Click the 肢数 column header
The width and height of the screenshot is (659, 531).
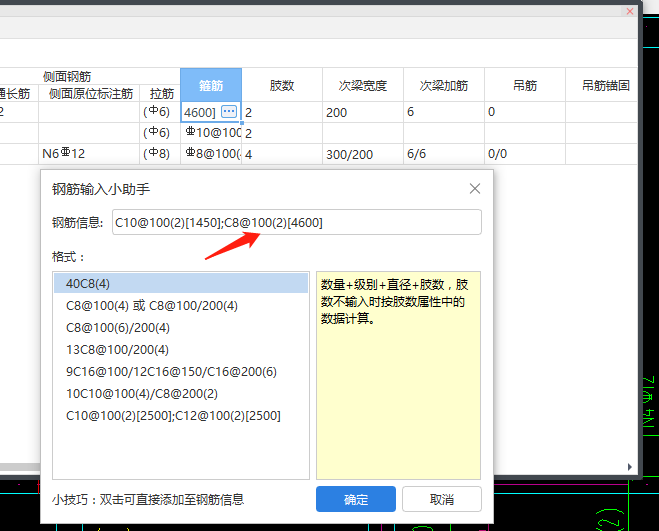click(x=282, y=85)
